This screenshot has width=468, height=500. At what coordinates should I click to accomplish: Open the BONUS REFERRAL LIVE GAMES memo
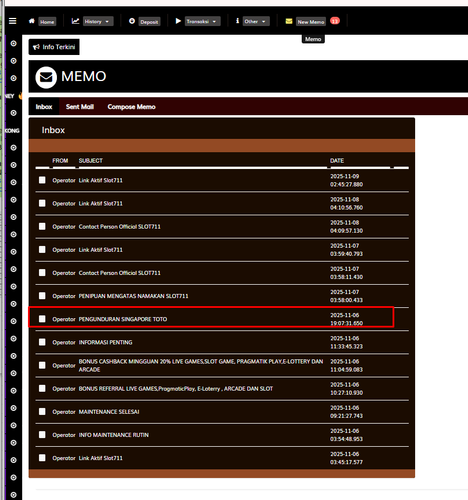coord(176,389)
